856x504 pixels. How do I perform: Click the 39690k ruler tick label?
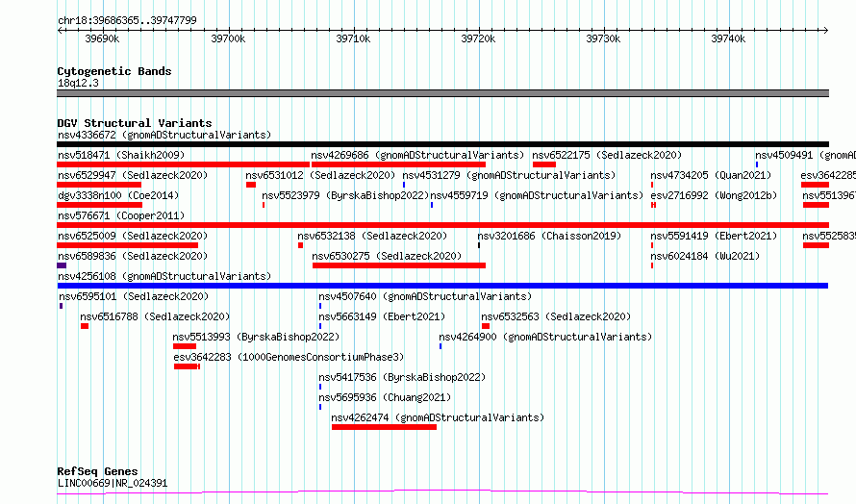coord(102,38)
